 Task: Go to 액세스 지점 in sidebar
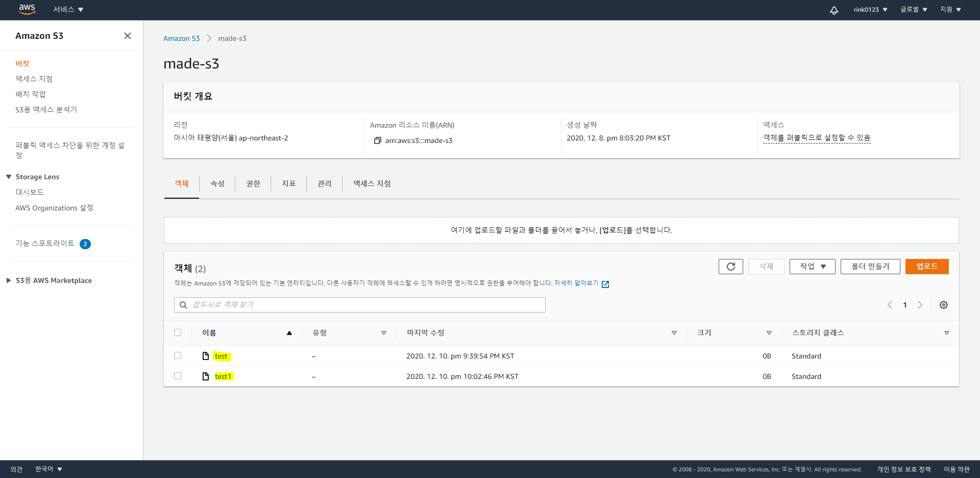(x=34, y=79)
